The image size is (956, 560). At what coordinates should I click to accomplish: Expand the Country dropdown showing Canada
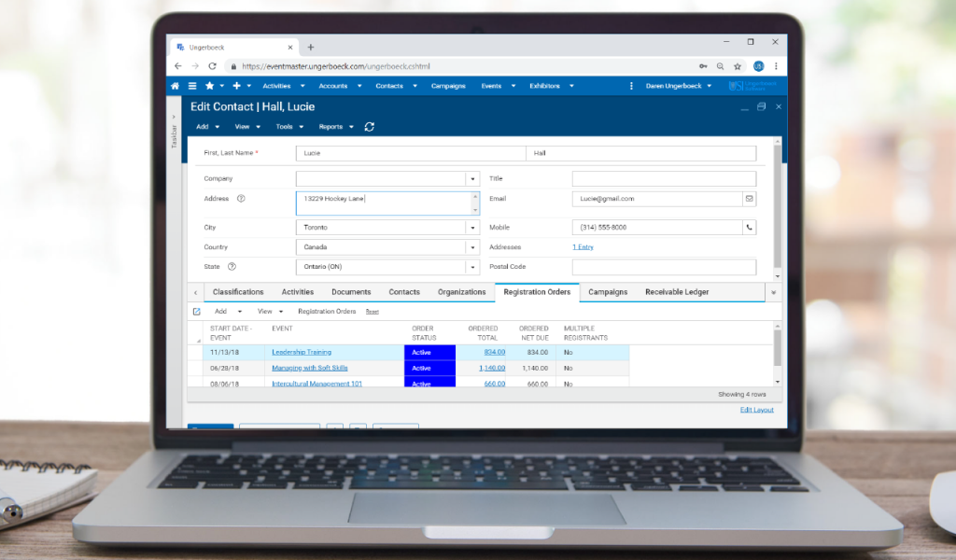coord(472,248)
